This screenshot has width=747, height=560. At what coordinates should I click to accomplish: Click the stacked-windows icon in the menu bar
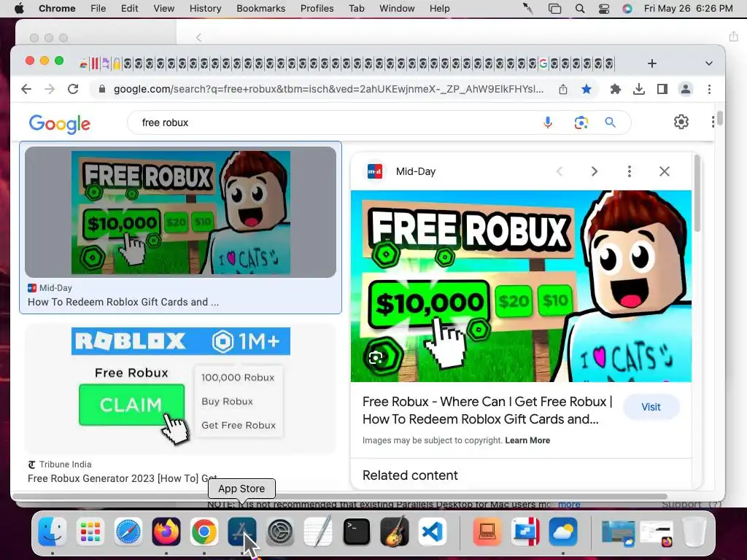tap(554, 9)
